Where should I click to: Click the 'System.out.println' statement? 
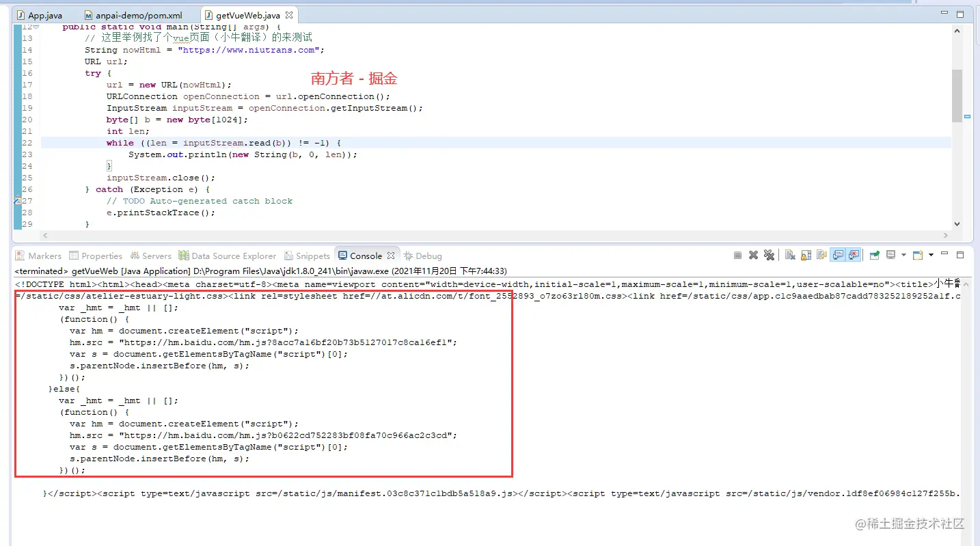pos(243,154)
